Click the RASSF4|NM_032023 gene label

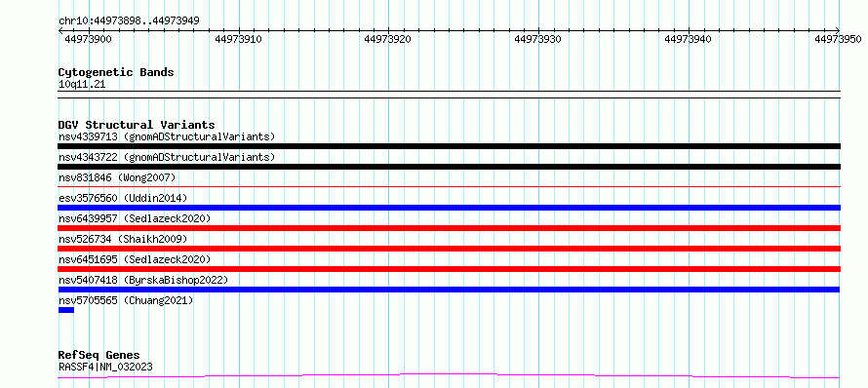tap(105, 367)
